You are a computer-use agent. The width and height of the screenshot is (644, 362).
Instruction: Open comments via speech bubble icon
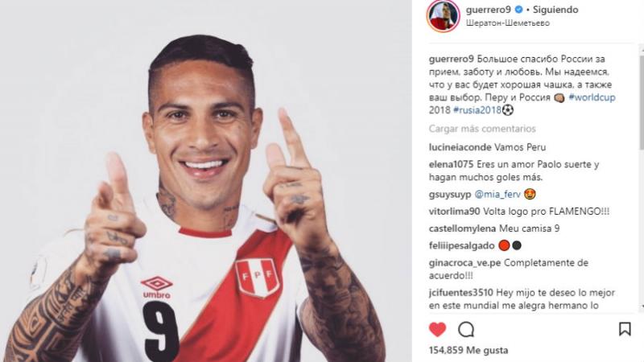tap(466, 329)
